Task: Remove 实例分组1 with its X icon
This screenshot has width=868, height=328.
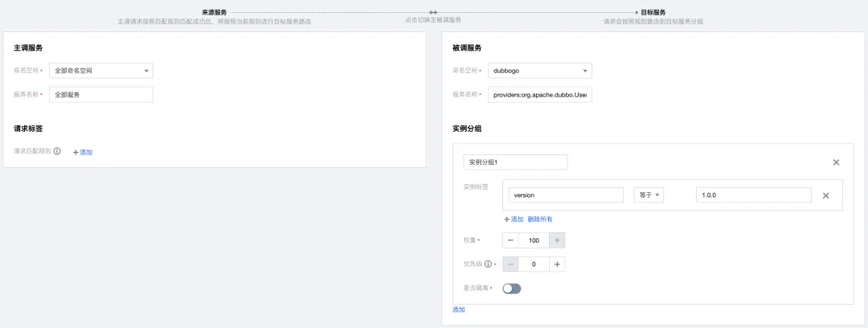Action: [x=836, y=162]
